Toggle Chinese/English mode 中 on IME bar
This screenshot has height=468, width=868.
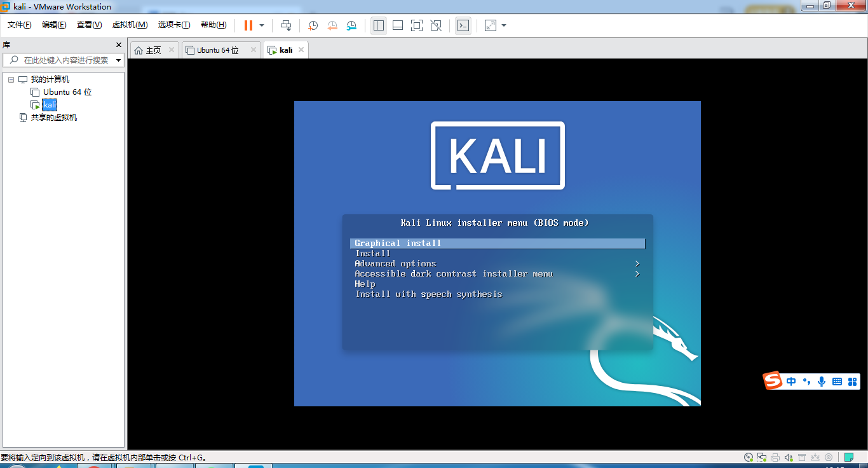click(x=791, y=382)
